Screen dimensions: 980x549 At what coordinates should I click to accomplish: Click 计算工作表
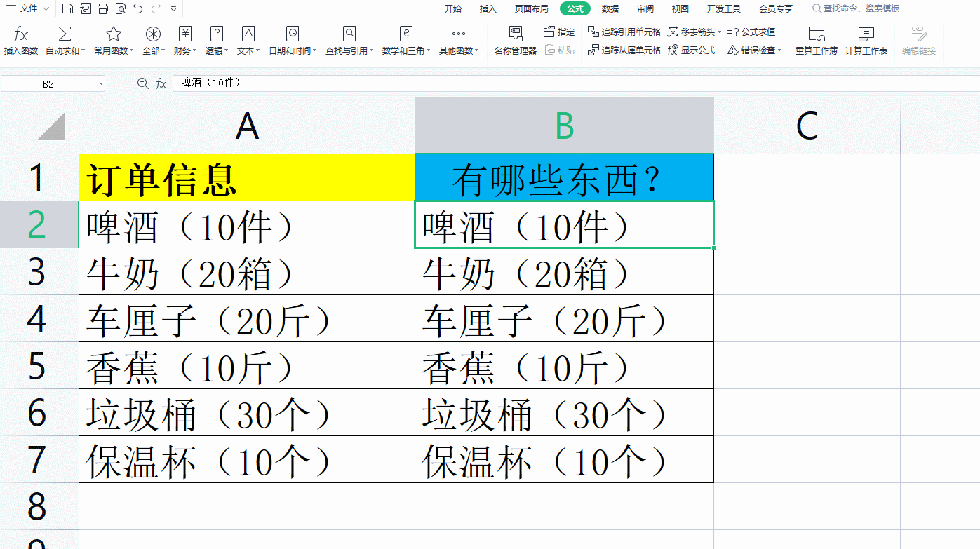tap(866, 41)
